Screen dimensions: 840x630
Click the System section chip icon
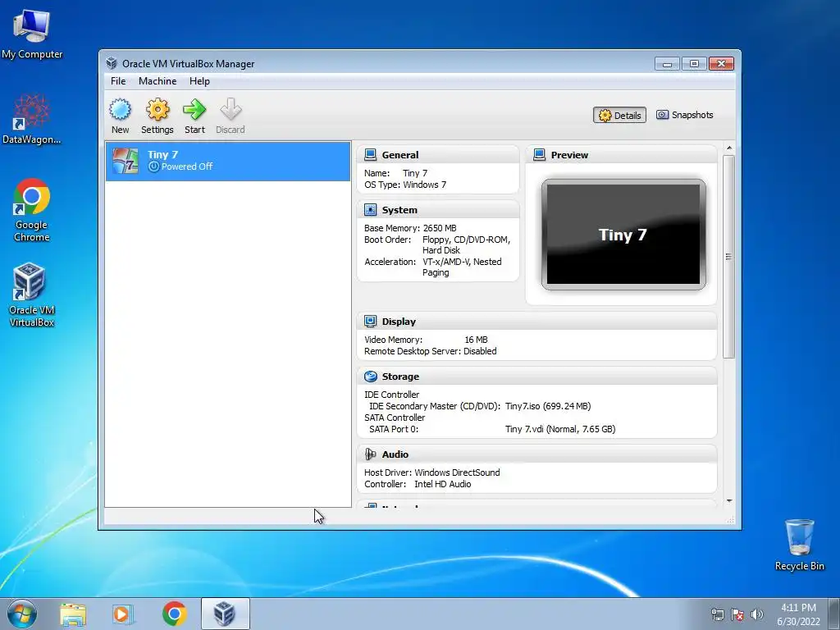(370, 209)
